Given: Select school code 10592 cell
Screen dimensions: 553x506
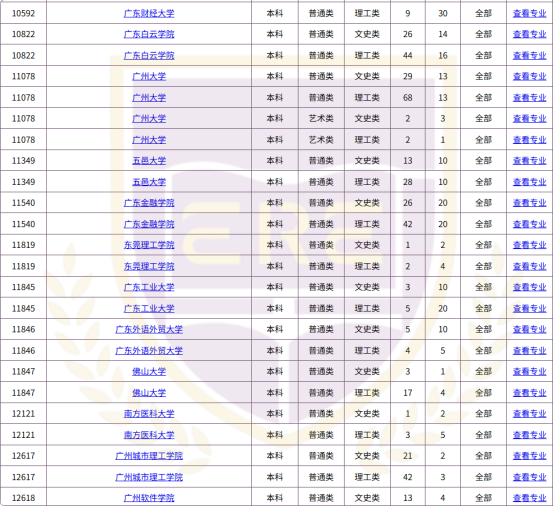Looking at the screenshot, I should click(23, 13).
